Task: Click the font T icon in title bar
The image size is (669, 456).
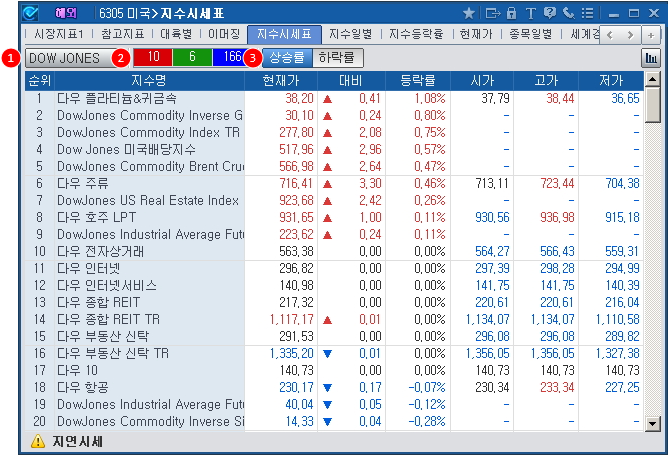Action: 530,14
